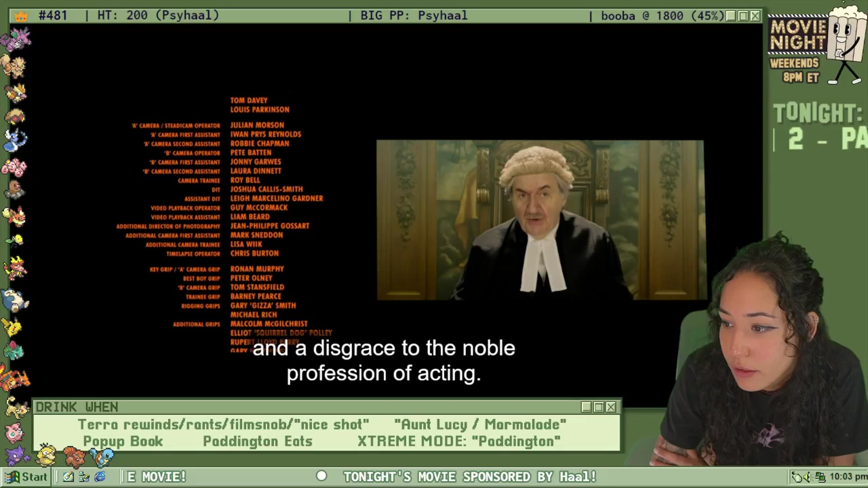The image size is (868, 488).
Task: Click the streamer webcam feed
Action: [764, 352]
